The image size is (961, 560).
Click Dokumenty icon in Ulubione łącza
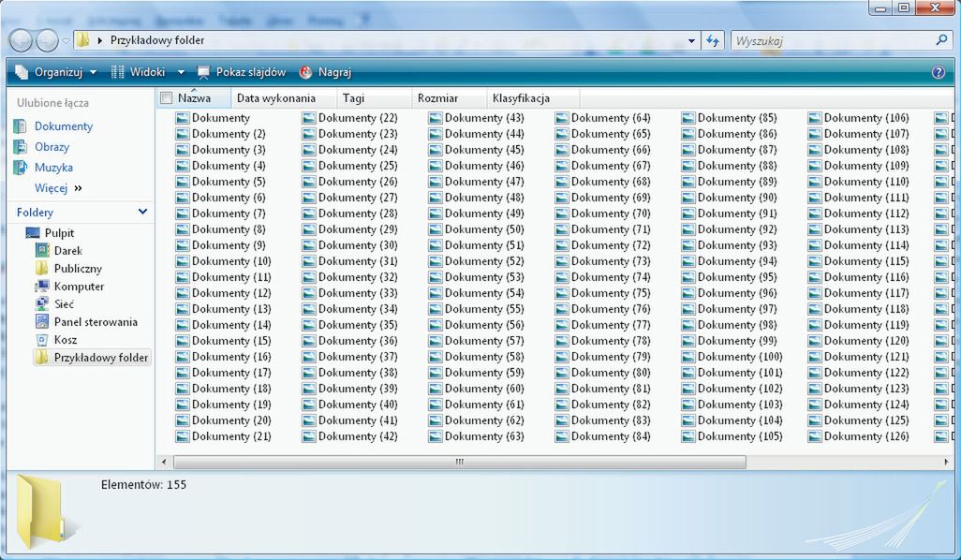[21, 126]
